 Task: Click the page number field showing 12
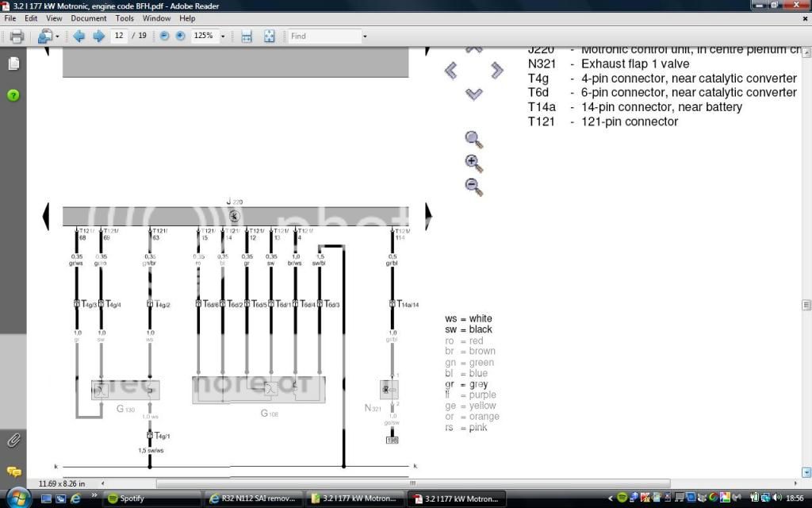[120, 37]
